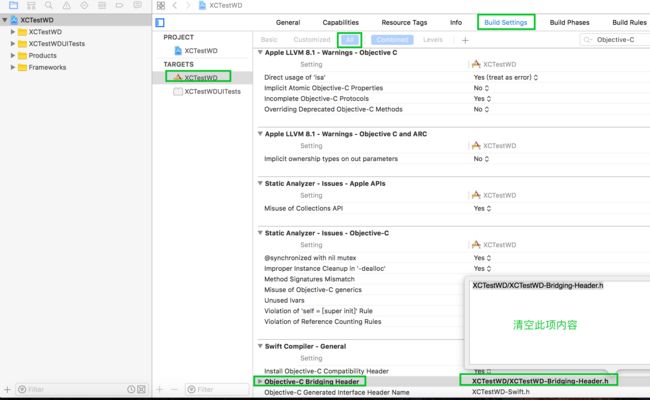650x400 pixels.
Task: Toggle the project and targets list sidebar icon
Action: [160, 22]
